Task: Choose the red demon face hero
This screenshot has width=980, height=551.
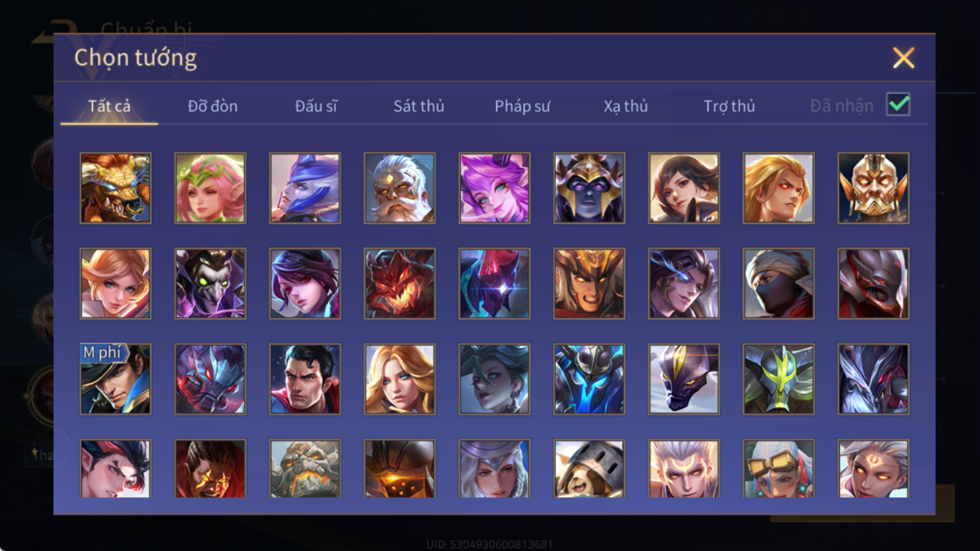Action: coord(399,283)
